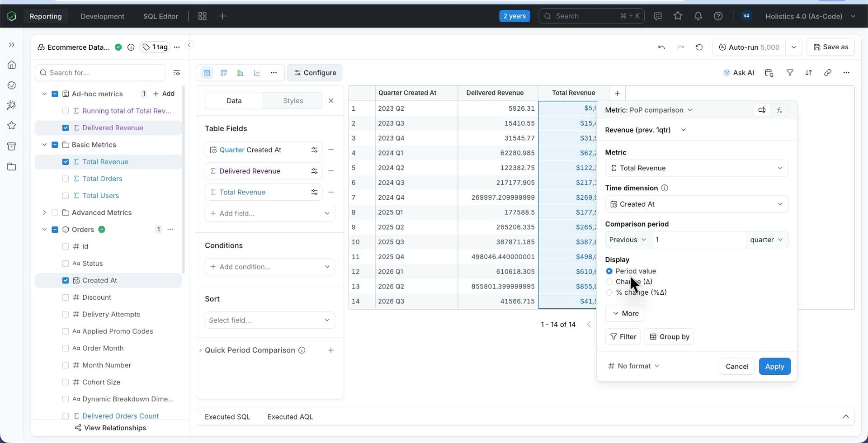Image resolution: width=868 pixels, height=443 pixels.
Task: Open notifications bell icon
Action: 698,16
